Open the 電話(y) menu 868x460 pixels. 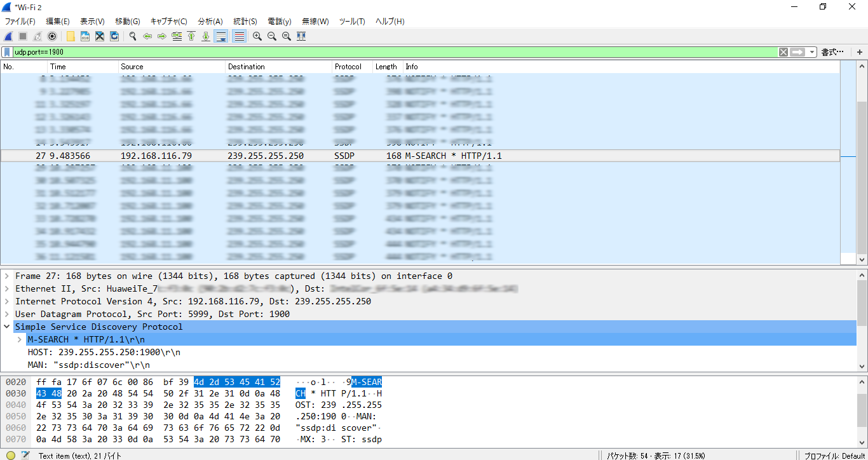[x=280, y=22]
